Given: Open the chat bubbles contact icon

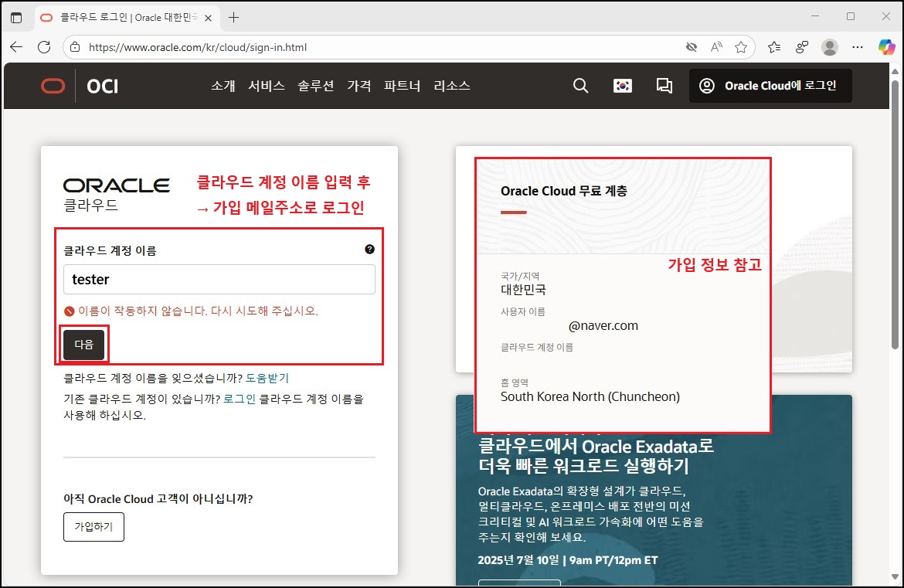Looking at the screenshot, I should tap(664, 86).
